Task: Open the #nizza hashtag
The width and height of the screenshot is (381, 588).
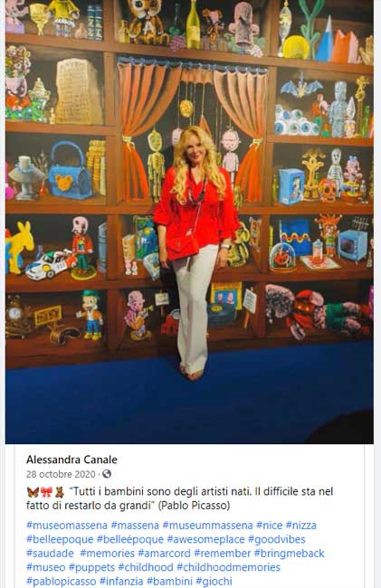Action: (301, 525)
